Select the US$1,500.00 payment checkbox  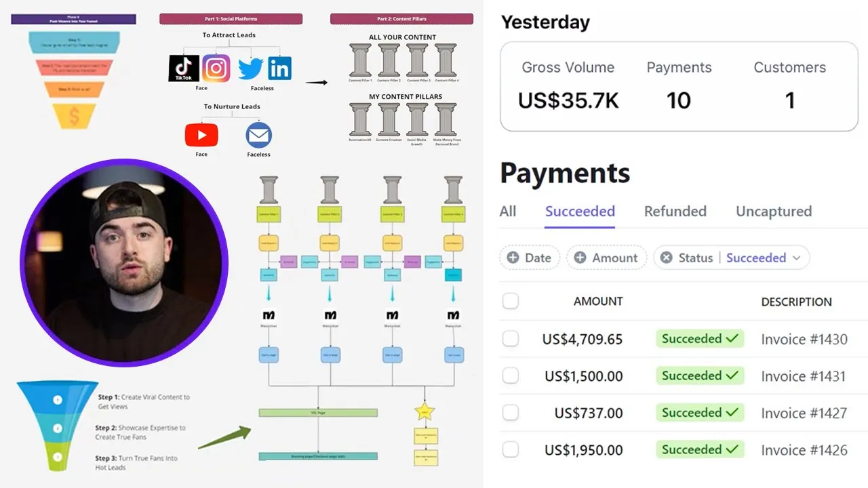pos(511,375)
